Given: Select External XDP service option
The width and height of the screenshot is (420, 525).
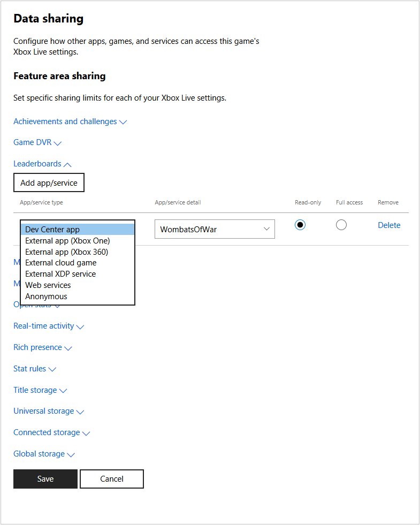Looking at the screenshot, I should pyautogui.click(x=78, y=274).
